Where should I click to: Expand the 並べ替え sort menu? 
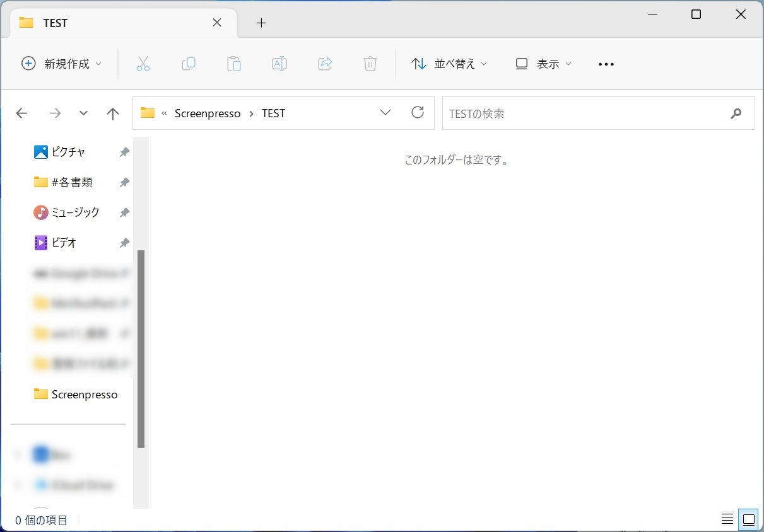[x=449, y=64]
